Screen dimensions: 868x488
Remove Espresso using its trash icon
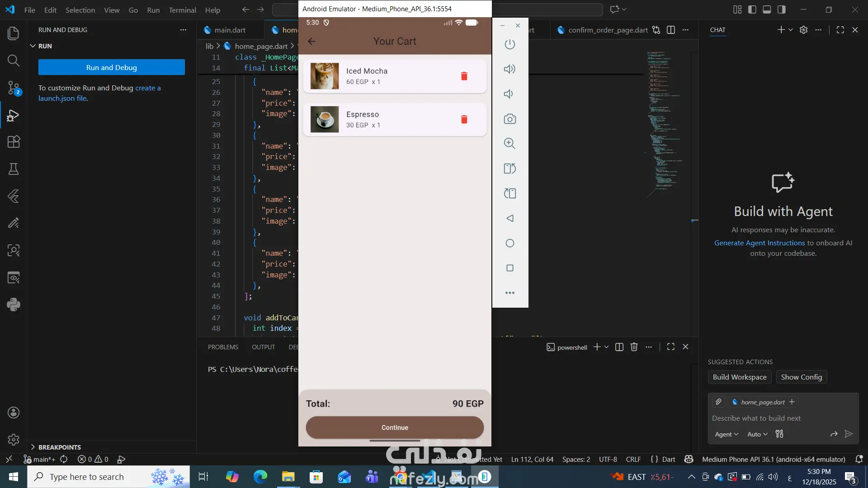(464, 120)
